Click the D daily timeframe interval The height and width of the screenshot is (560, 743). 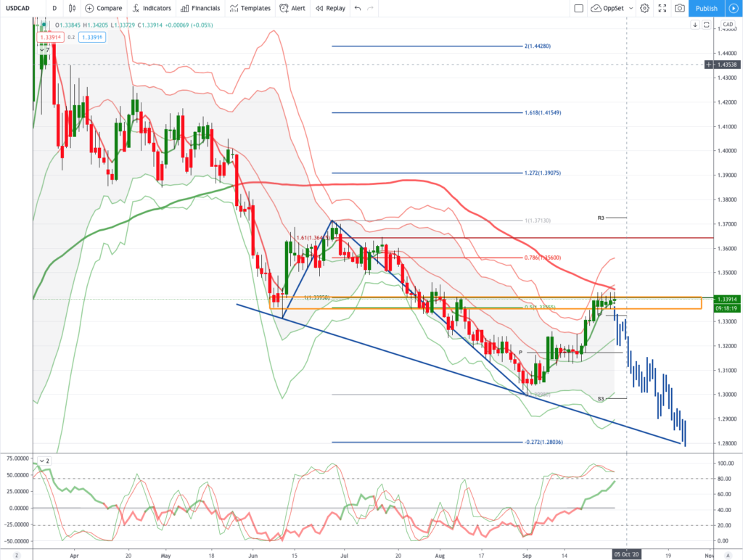pyautogui.click(x=54, y=9)
